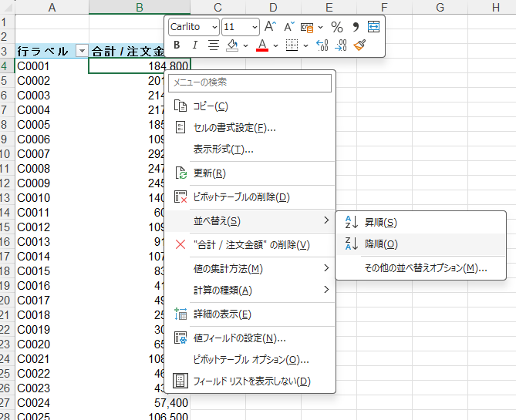Image resolution: width=516 pixels, height=420 pixels.
Task: Open セルの書式設定(F) dialog
Action: pos(250,128)
